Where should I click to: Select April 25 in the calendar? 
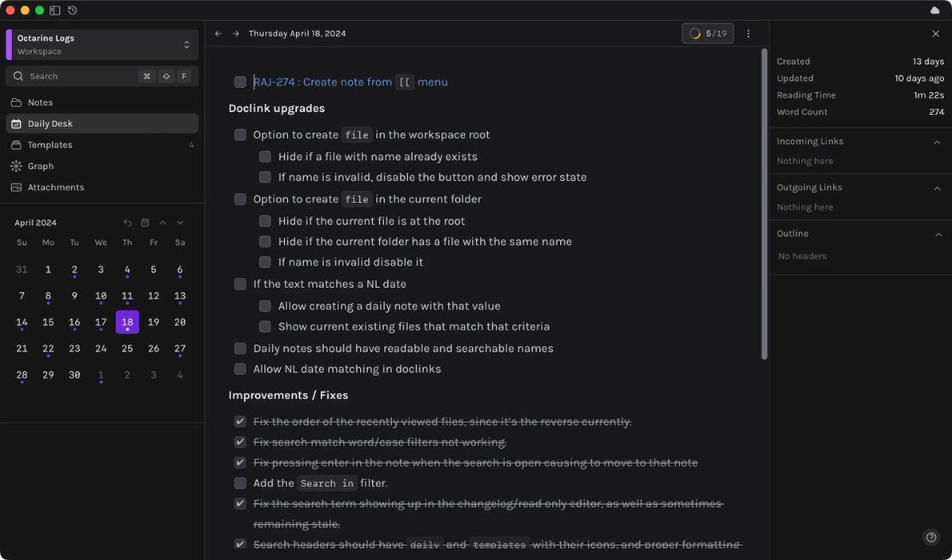click(127, 349)
